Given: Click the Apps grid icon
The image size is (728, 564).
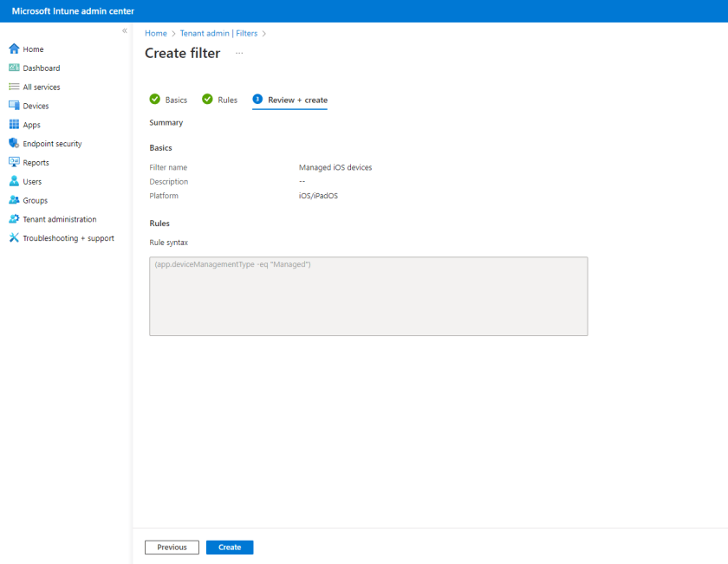Looking at the screenshot, I should pyautogui.click(x=14, y=125).
